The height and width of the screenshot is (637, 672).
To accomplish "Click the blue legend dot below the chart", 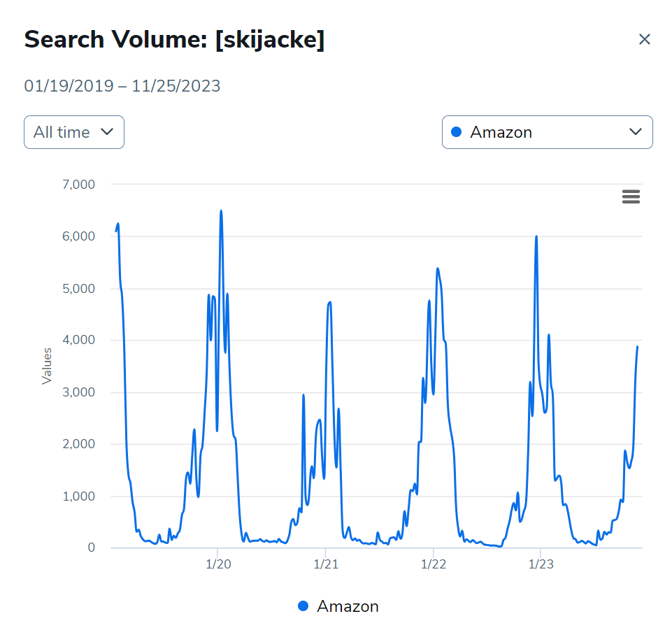I will 302,606.
